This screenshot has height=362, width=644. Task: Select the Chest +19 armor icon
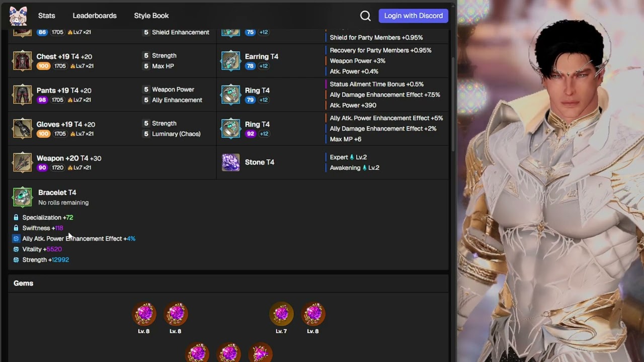click(x=22, y=61)
